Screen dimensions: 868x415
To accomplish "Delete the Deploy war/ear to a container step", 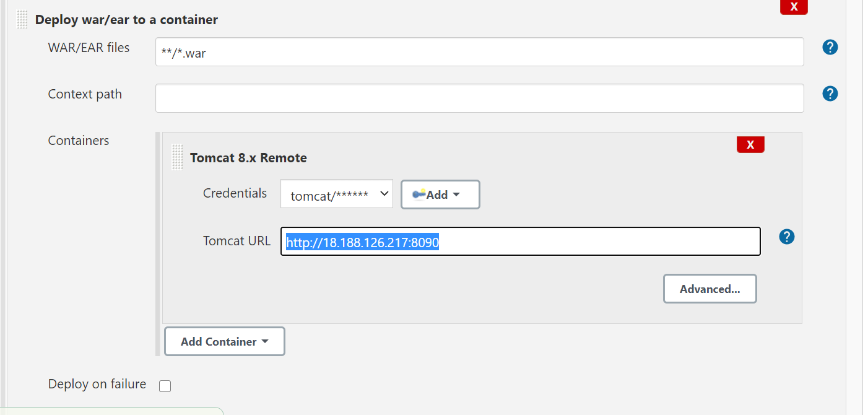I will [x=794, y=7].
